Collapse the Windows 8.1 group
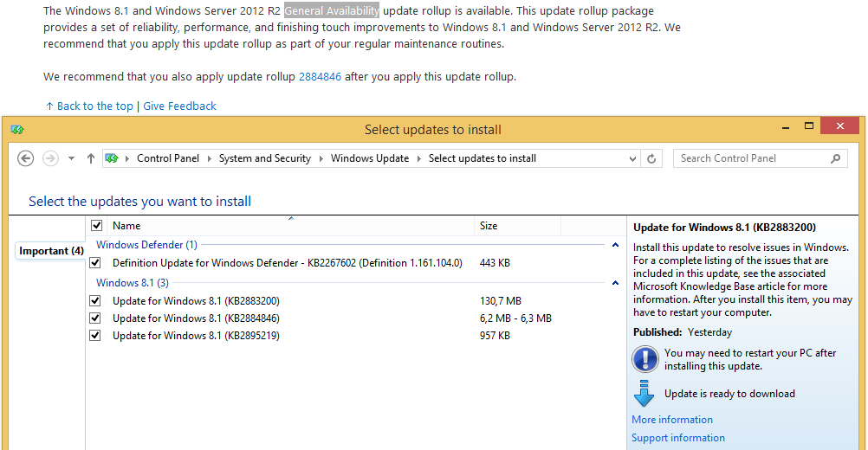Image resolution: width=868 pixels, height=450 pixels. coord(615,283)
